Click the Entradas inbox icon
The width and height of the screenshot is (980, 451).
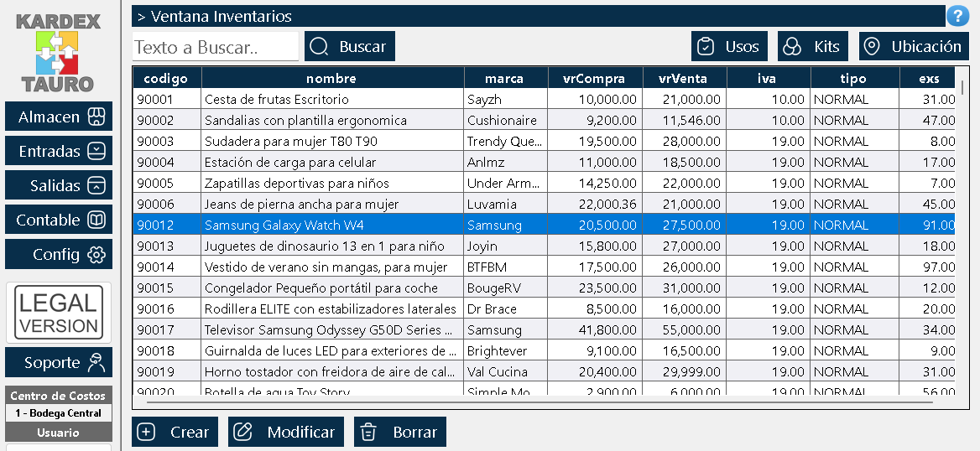point(96,151)
